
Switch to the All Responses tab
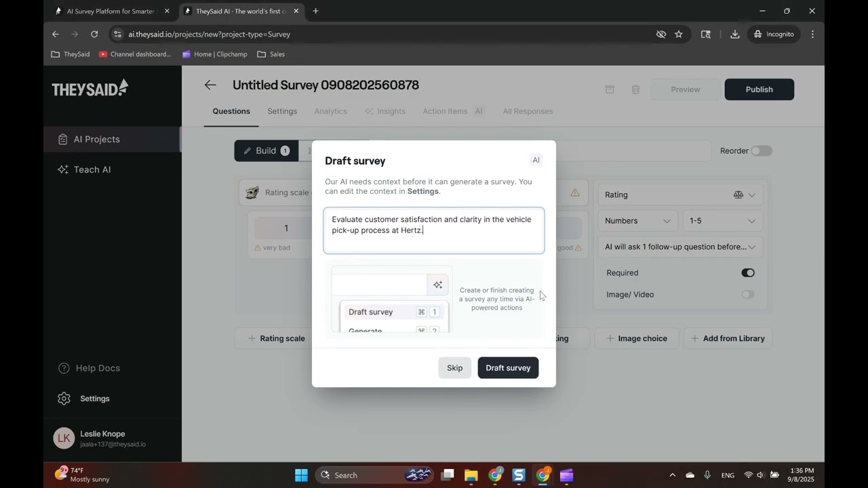[528, 111]
